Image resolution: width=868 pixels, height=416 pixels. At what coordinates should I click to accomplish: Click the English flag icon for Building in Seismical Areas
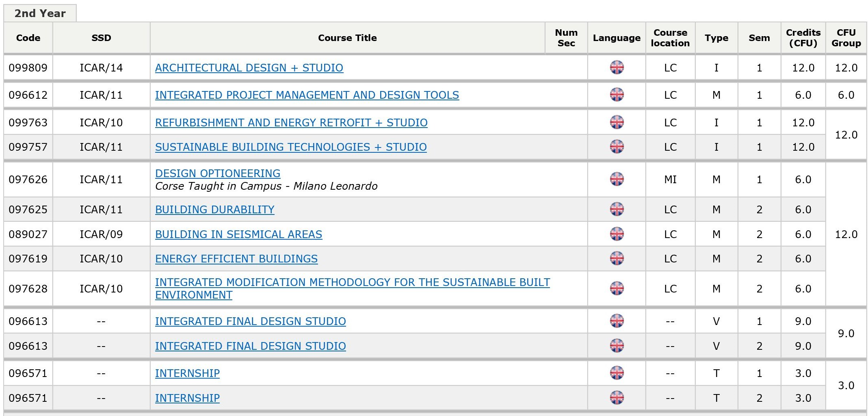[617, 234]
